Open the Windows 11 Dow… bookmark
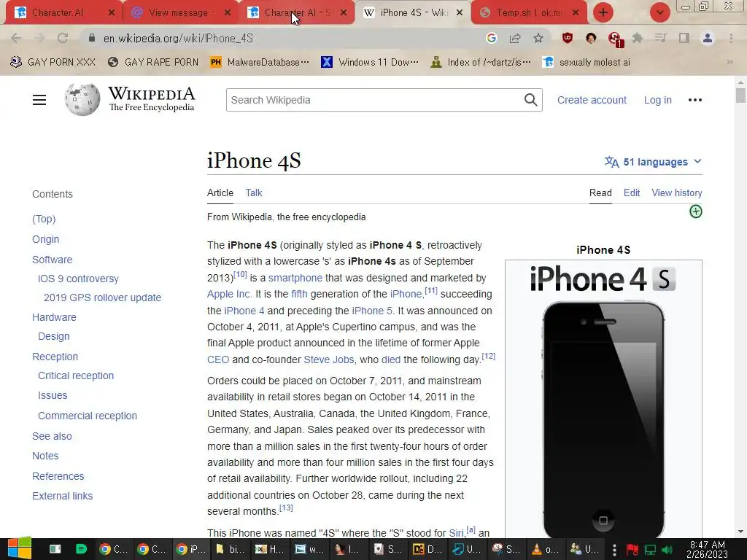747x560 pixels. 370,62
